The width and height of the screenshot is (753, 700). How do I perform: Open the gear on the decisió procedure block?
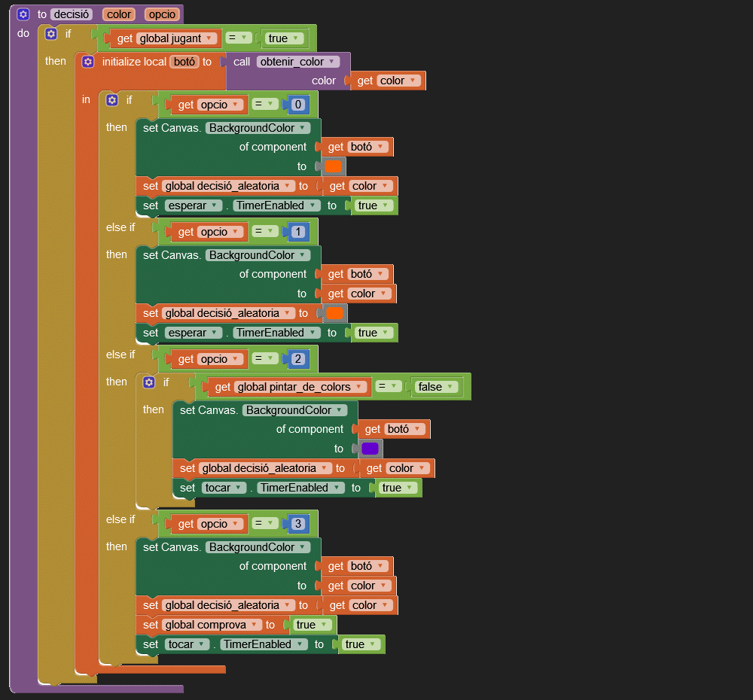(x=23, y=14)
